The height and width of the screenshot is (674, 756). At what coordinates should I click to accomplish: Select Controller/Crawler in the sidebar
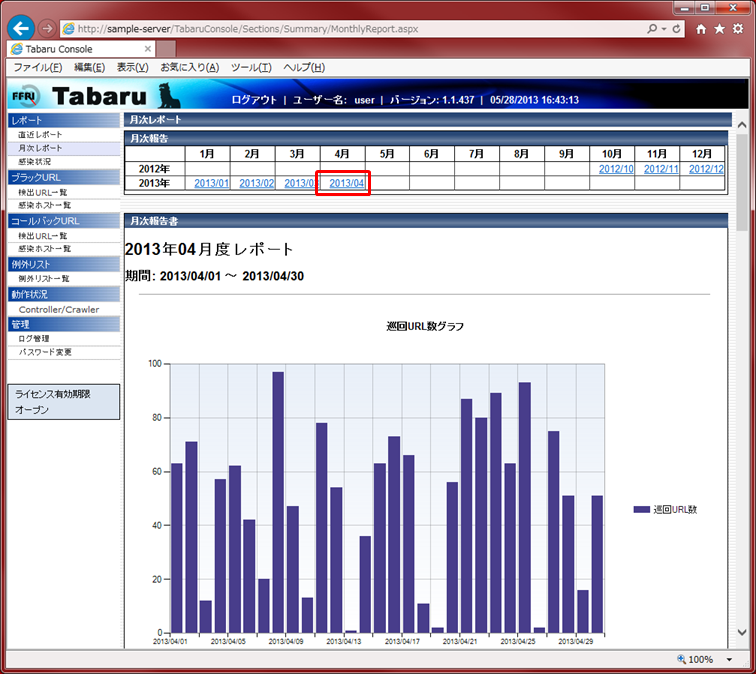(61, 310)
